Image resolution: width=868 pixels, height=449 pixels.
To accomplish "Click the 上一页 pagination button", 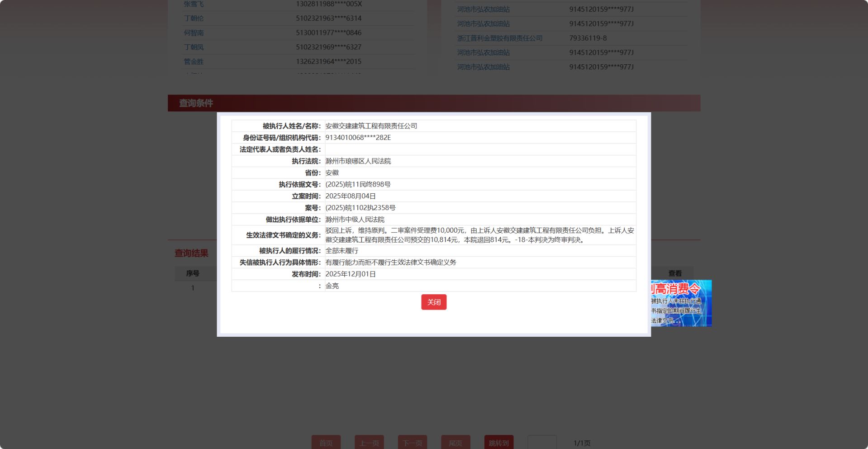I will [369, 442].
